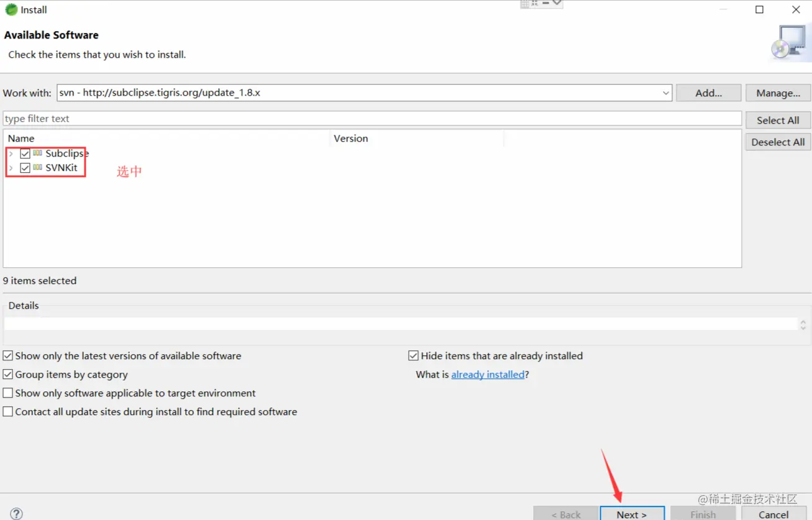The image size is (812, 520).
Task: Select the SVNKit category icon
Action: click(x=38, y=167)
